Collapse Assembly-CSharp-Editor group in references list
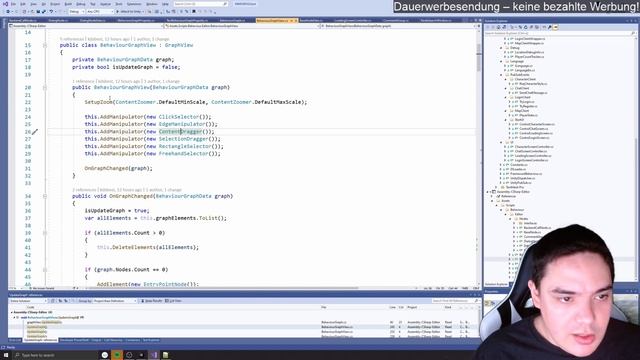The image size is (640, 360). pyautogui.click(x=12, y=312)
